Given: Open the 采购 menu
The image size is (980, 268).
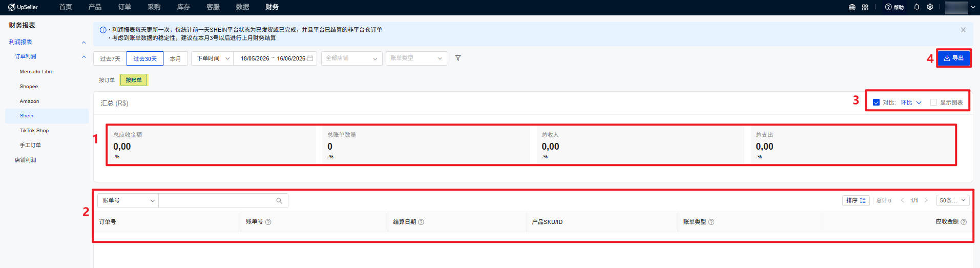Looking at the screenshot, I should tap(154, 7).
